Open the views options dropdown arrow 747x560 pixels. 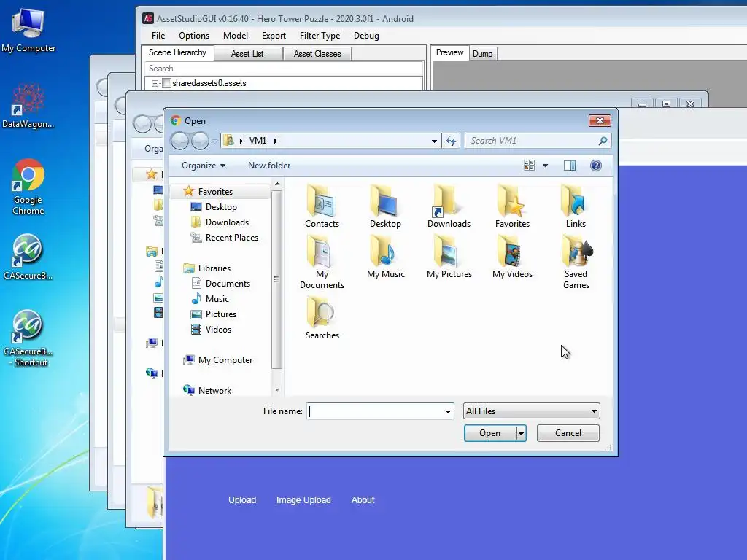pos(545,166)
